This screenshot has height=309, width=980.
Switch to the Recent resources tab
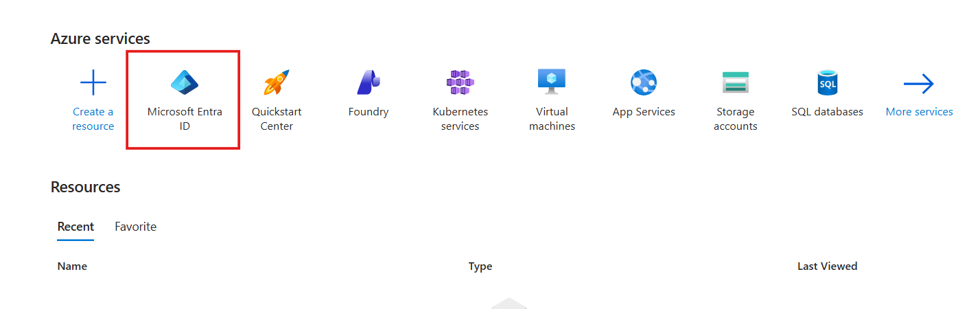(x=75, y=227)
